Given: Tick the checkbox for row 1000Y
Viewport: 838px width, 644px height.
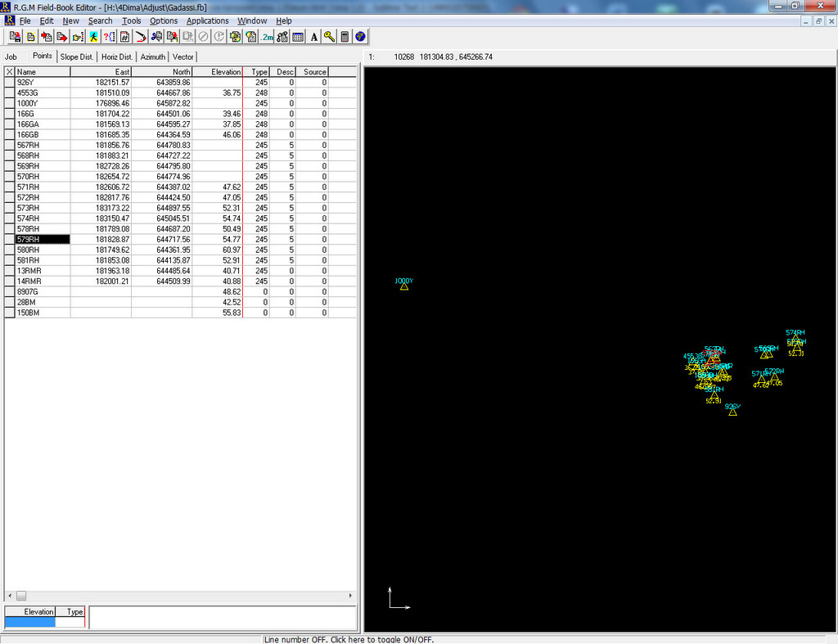Looking at the screenshot, I should click(10, 103).
